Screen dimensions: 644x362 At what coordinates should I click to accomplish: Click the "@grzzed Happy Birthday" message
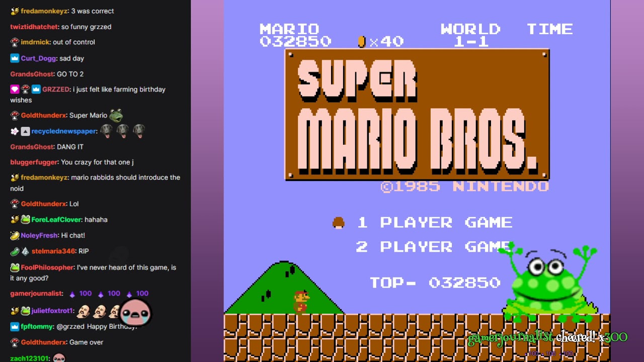[97, 327]
